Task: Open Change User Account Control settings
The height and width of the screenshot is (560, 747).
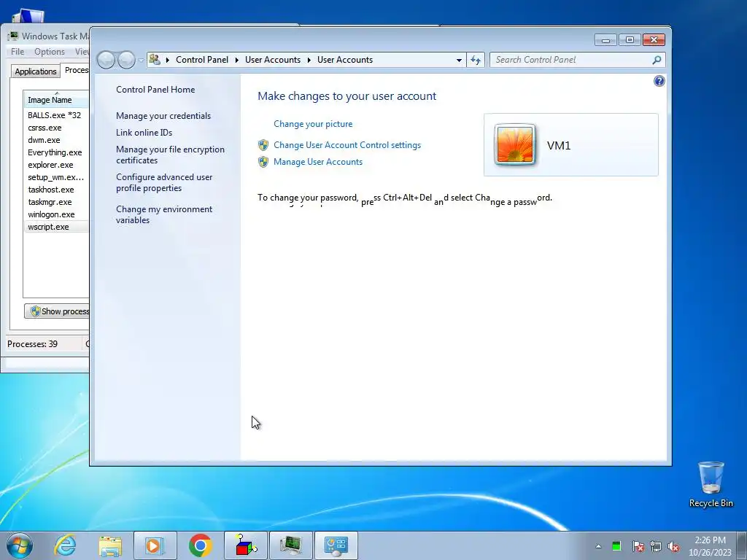Action: (x=347, y=145)
